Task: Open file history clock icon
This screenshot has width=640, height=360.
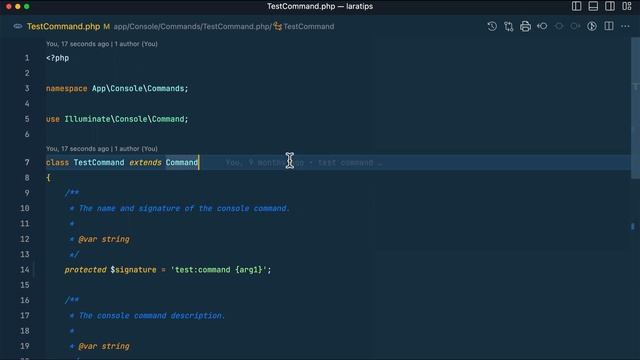Action: (492, 26)
